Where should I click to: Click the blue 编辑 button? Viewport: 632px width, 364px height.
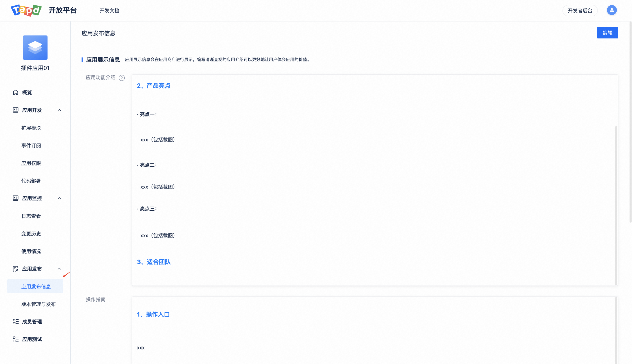pyautogui.click(x=607, y=33)
